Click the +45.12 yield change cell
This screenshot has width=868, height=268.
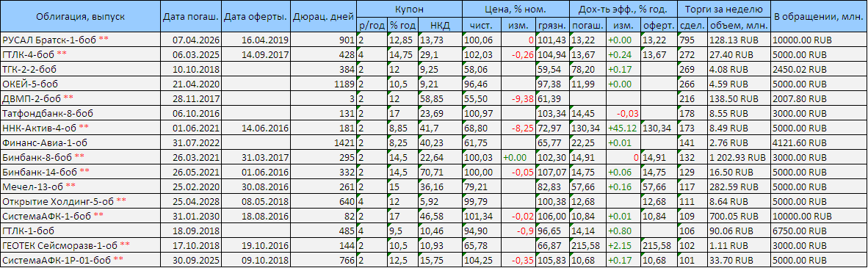(623, 128)
